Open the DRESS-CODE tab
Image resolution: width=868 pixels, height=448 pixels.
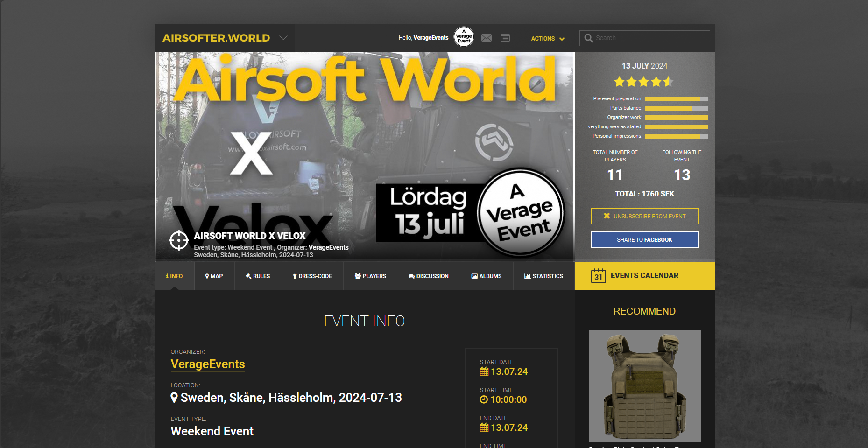312,276
